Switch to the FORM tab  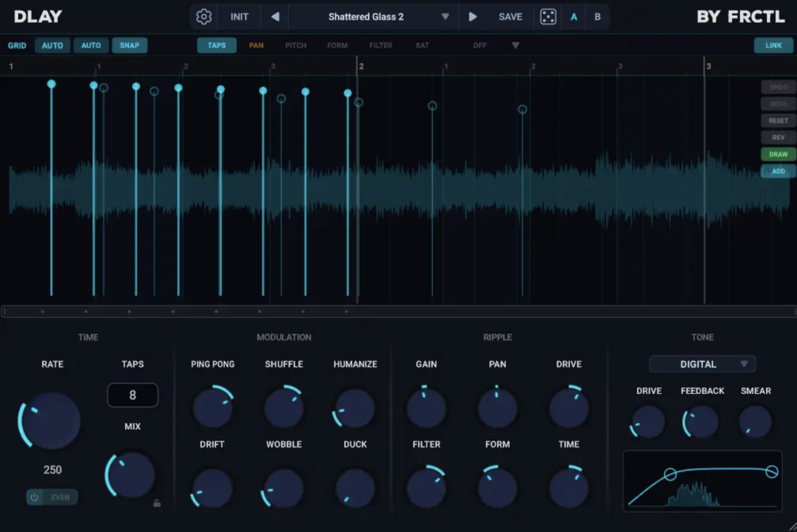point(337,45)
